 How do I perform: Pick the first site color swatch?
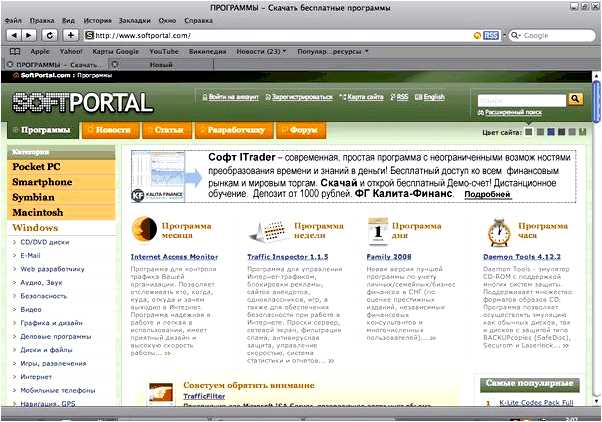[x=529, y=132]
